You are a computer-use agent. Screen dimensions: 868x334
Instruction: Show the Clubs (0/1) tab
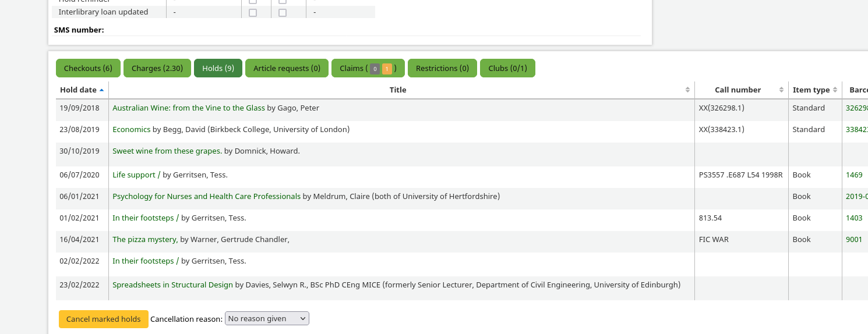(x=507, y=68)
